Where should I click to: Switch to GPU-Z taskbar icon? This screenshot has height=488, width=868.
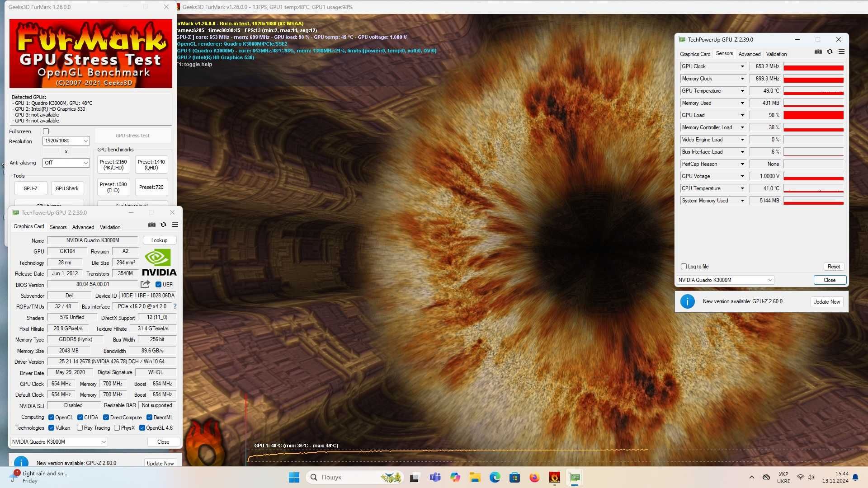[575, 477]
